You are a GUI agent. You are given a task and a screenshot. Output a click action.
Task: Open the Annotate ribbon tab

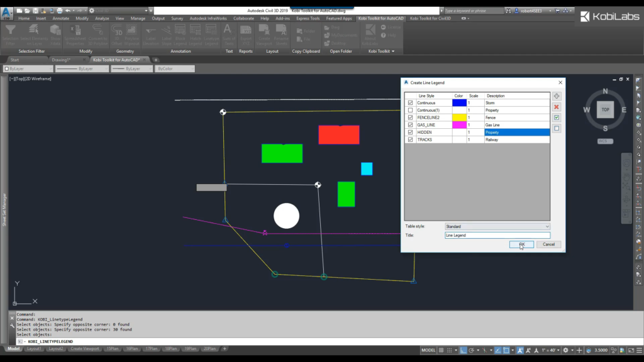61,18
